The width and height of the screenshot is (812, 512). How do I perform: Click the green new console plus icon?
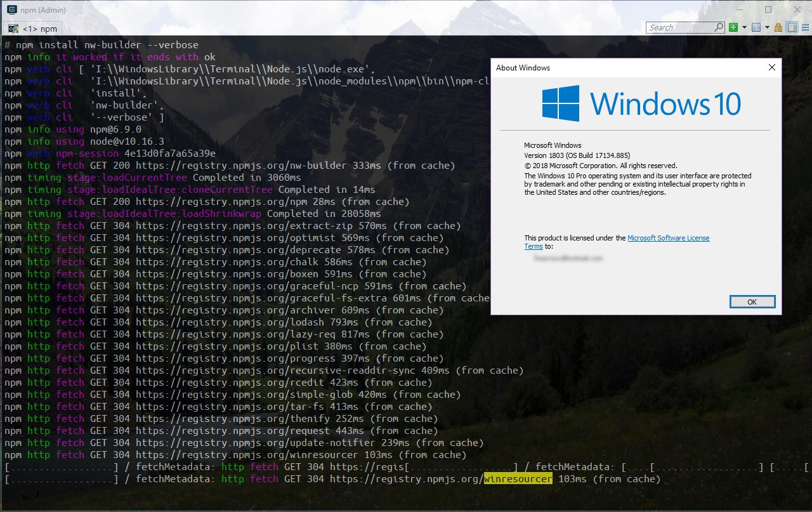(733, 27)
